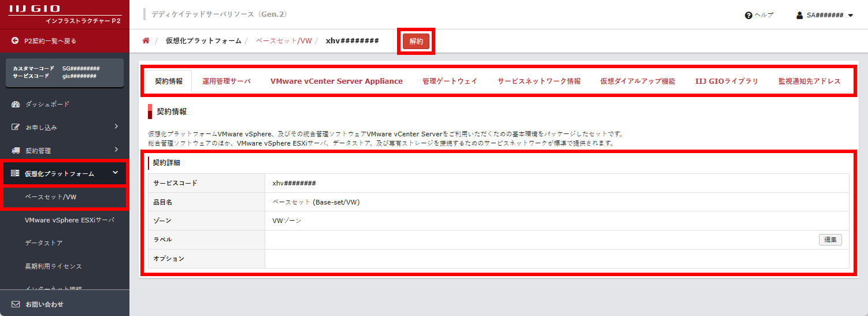The height and width of the screenshot is (316, 868).
Task: Expand the 契約管理 submenu arrow
Action: 116,150
